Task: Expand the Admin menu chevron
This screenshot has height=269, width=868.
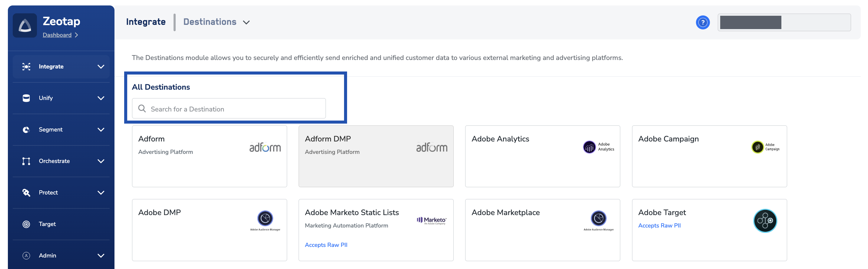Action: tap(101, 255)
